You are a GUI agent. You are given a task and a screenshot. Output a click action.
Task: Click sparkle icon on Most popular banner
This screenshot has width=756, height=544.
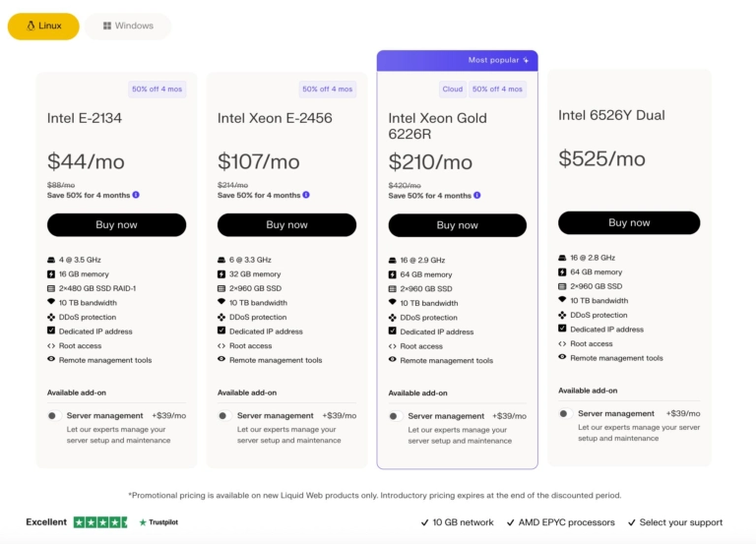[526, 60]
